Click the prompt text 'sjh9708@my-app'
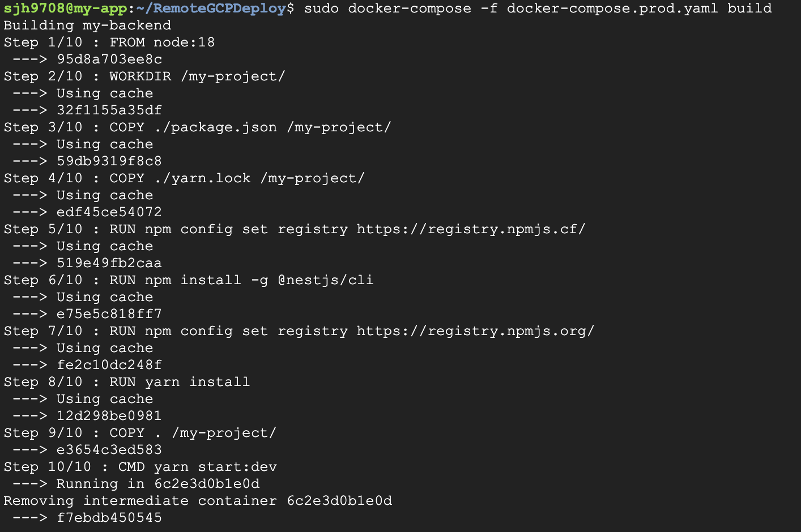Viewport: 801px width, 532px height. click(65, 8)
